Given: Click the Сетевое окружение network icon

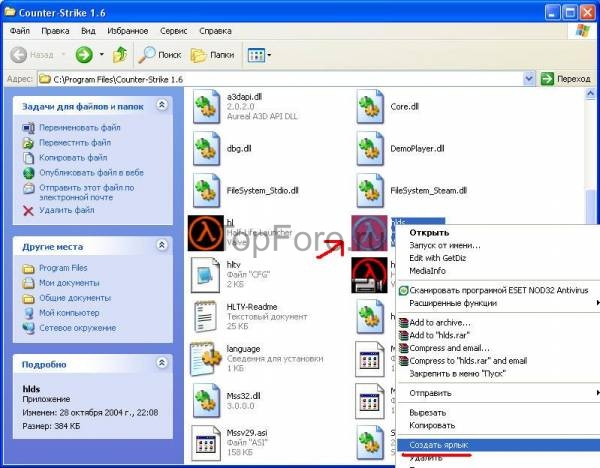Looking at the screenshot, I should (28, 328).
